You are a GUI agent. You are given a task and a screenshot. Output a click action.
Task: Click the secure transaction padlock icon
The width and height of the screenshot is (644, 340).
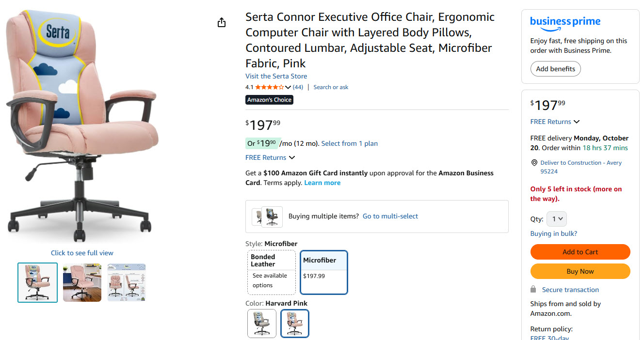pos(533,289)
